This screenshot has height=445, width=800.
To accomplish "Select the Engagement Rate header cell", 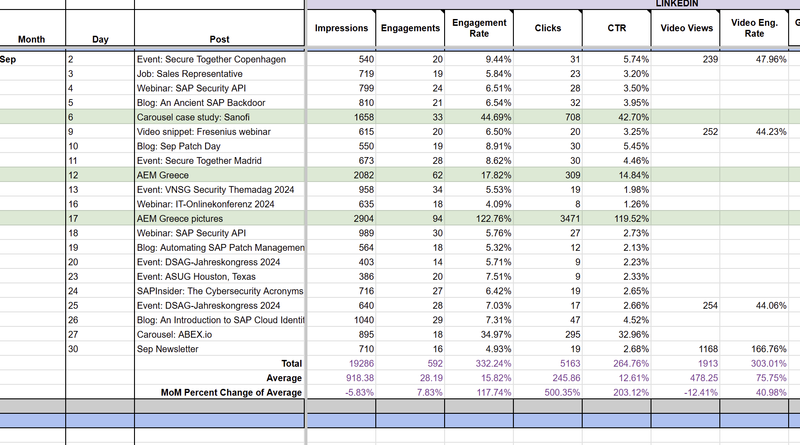I will (x=479, y=28).
